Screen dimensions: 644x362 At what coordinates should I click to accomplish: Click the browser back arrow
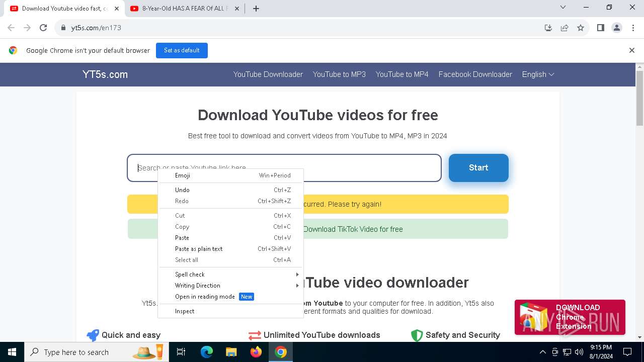pos(11,28)
